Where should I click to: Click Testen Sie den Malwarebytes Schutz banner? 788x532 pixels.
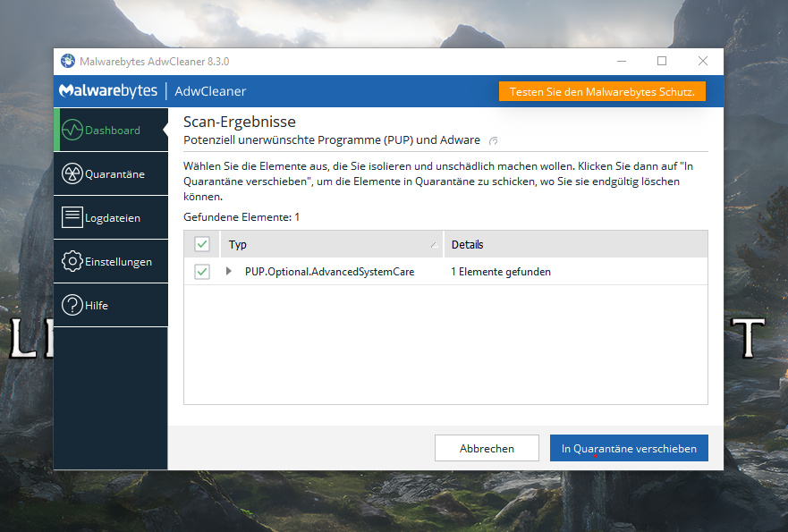coord(602,92)
